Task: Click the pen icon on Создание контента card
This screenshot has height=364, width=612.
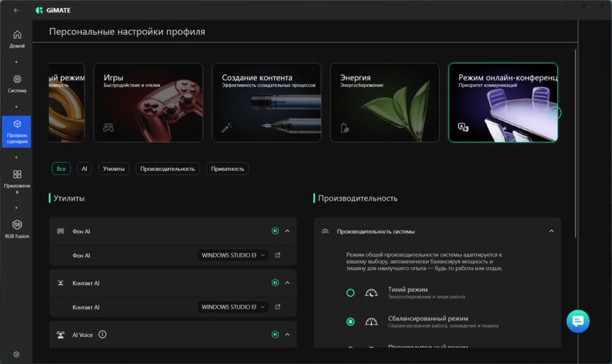Action: 227,128
